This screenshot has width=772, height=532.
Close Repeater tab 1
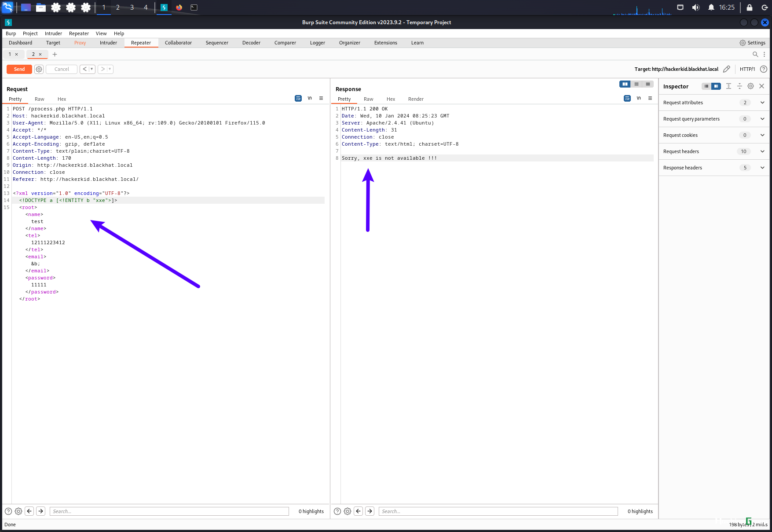[x=17, y=55]
